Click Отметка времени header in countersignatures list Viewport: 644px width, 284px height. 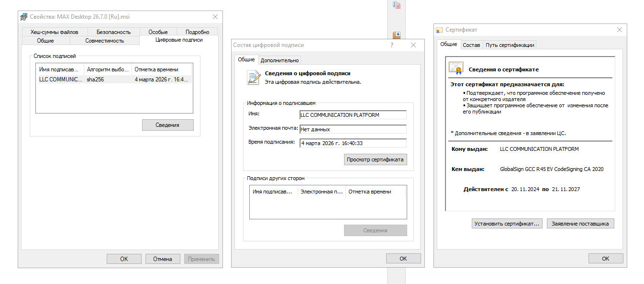click(x=376, y=192)
